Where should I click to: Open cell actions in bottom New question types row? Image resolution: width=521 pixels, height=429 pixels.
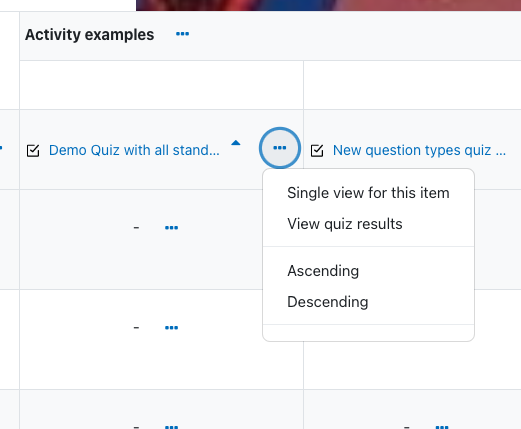[x=442, y=426]
